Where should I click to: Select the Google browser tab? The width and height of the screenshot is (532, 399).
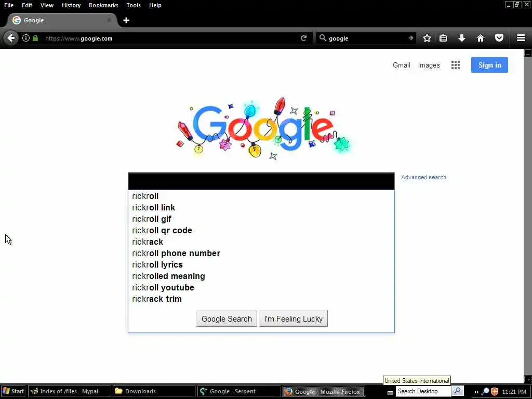tap(62, 20)
